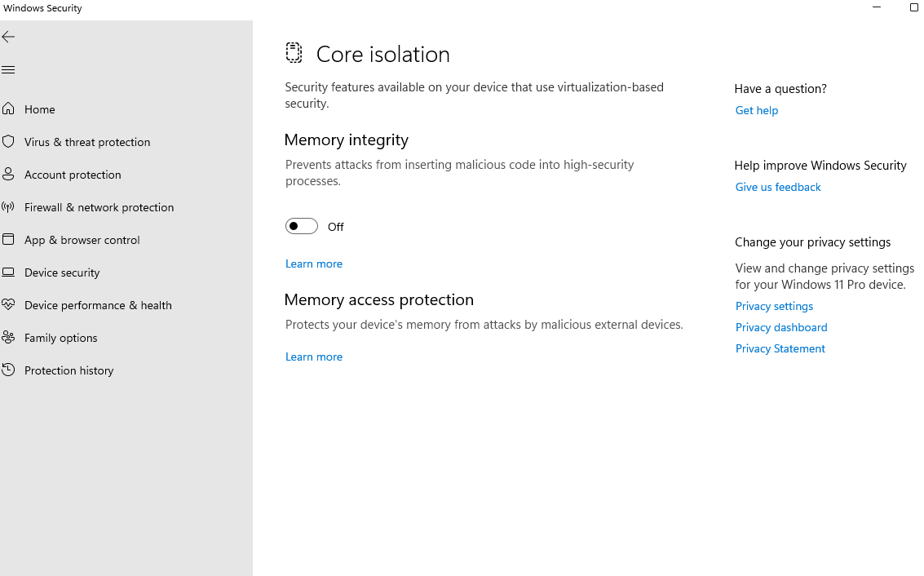Click the Device performance & health heart icon

[x=8, y=304]
